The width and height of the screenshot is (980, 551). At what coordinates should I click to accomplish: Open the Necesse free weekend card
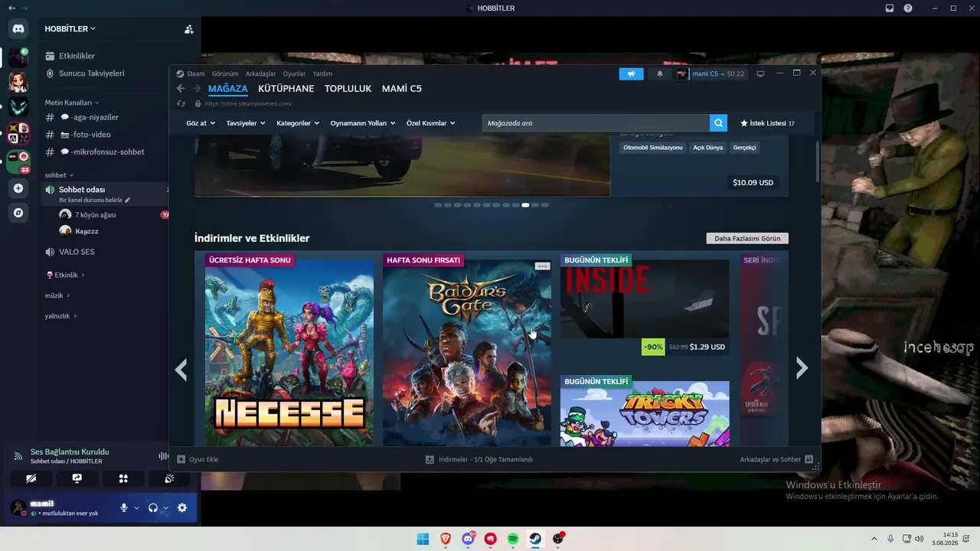tap(289, 350)
